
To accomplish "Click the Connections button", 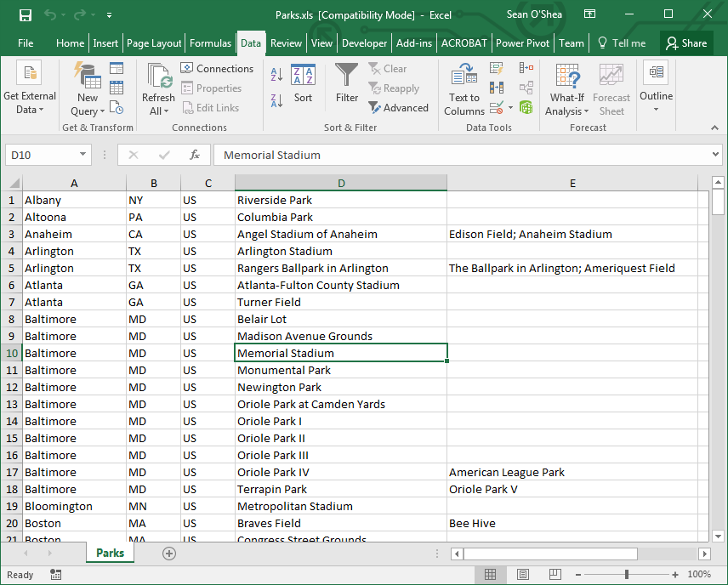I will [217, 69].
